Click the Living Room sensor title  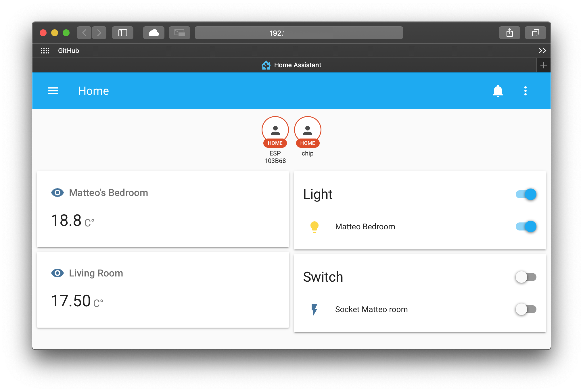click(96, 273)
